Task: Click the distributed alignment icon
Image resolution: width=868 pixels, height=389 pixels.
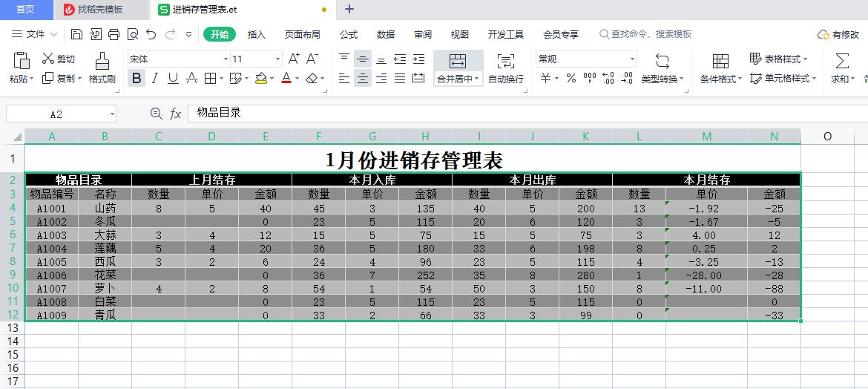Action: pyautogui.click(x=418, y=78)
